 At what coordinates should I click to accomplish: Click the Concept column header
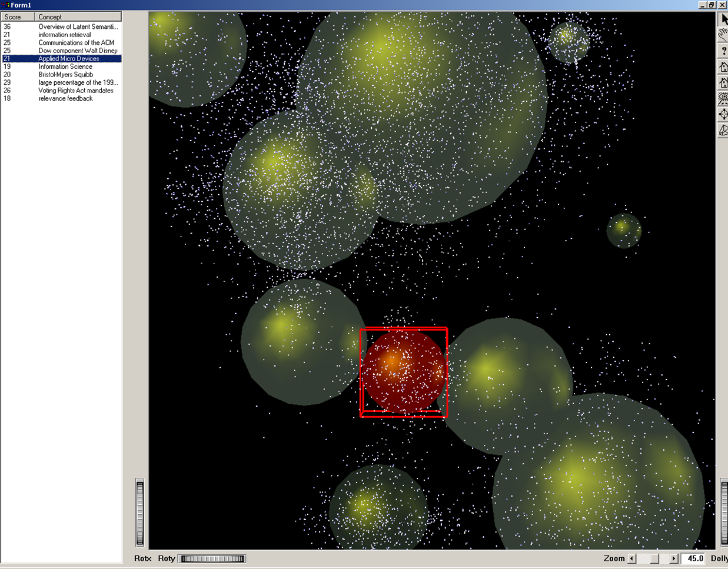coord(78,17)
